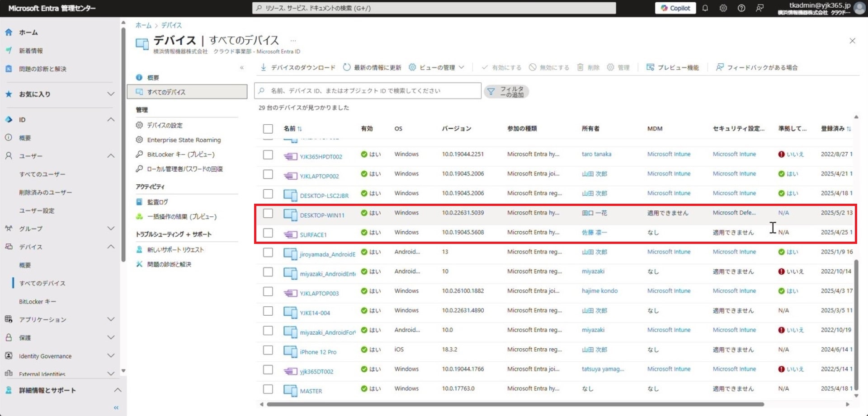This screenshot has width=868, height=416.
Task: Click the user account avatar
Action: tap(859, 8)
